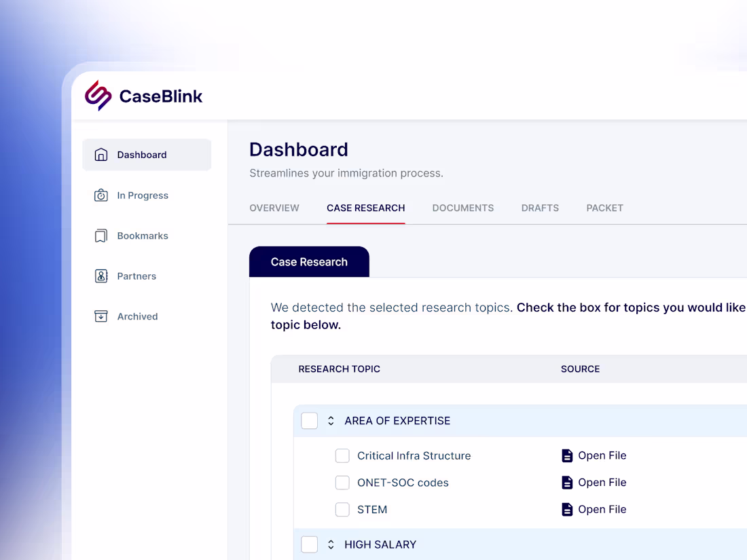Click the dark Case Research panel tab

point(309,262)
